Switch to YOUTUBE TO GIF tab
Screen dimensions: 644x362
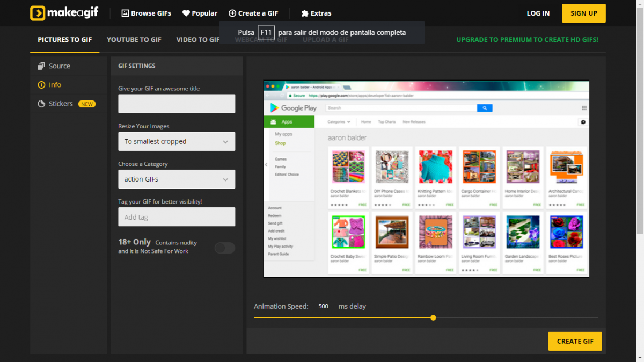point(134,40)
